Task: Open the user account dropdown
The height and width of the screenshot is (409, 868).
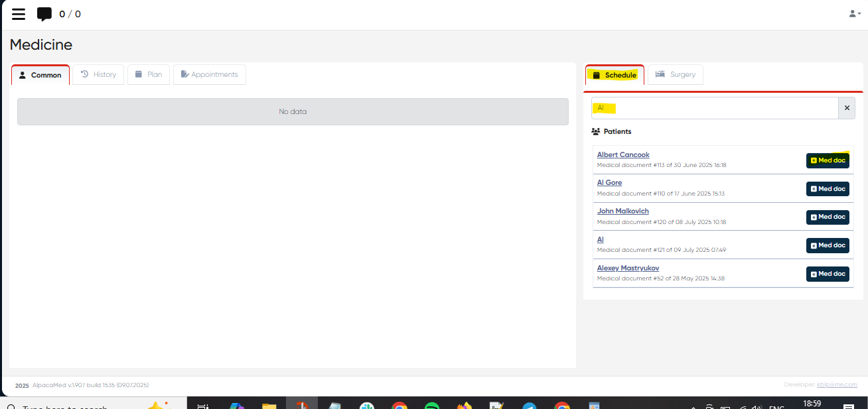Action: 855,14
